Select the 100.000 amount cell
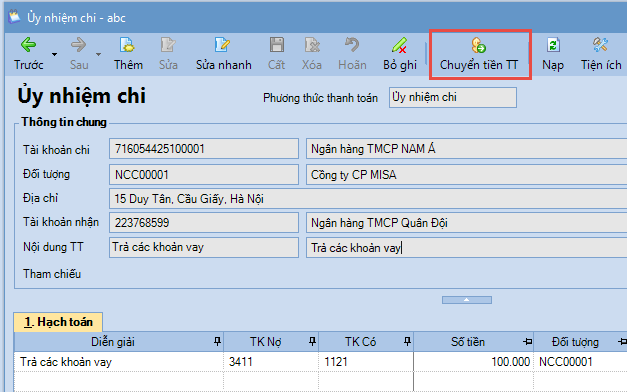This screenshot has width=627, height=392. click(x=474, y=362)
